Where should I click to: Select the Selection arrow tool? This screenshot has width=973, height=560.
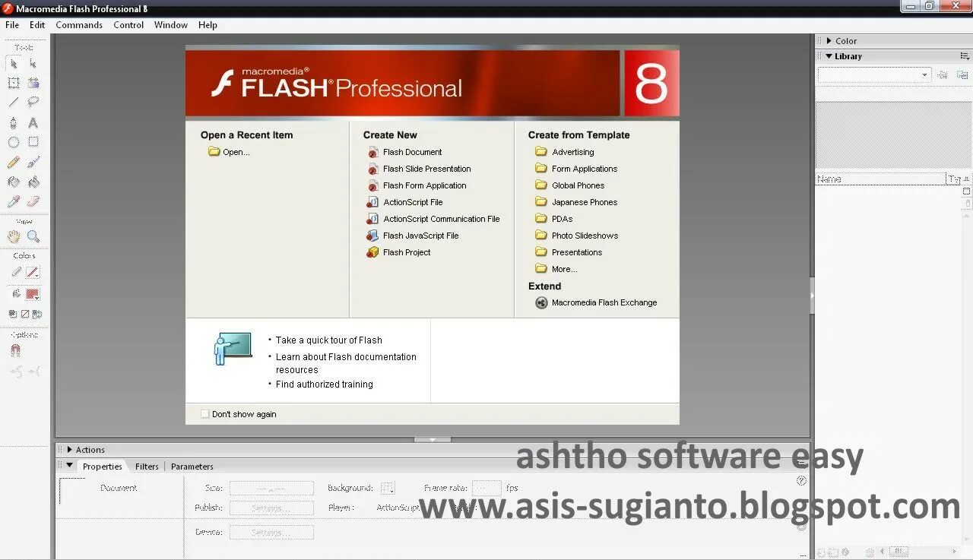pyautogui.click(x=14, y=64)
